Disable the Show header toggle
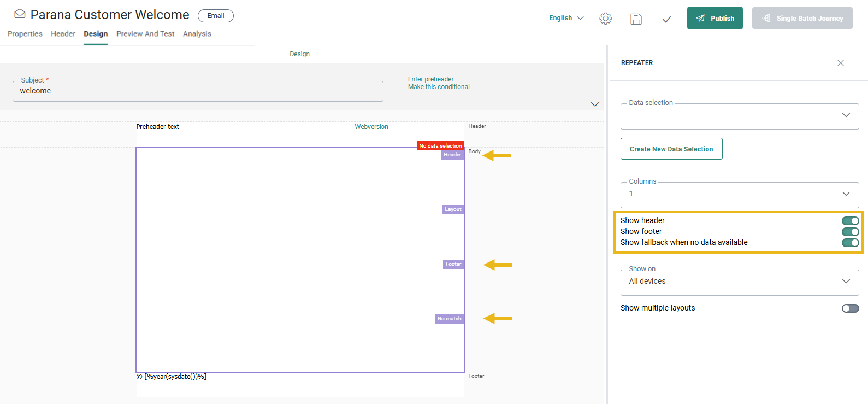868x404 pixels. click(x=850, y=221)
